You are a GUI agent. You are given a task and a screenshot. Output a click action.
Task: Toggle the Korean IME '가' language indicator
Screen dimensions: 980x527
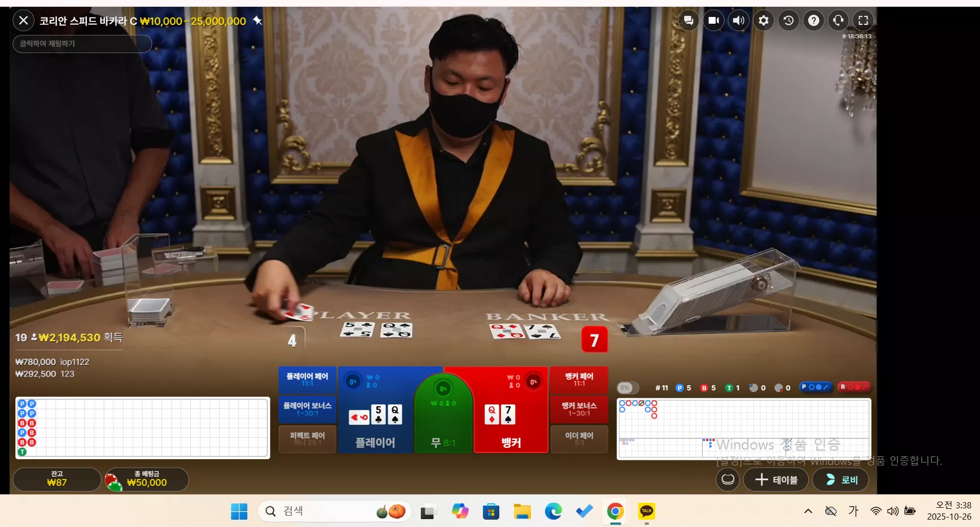click(853, 511)
